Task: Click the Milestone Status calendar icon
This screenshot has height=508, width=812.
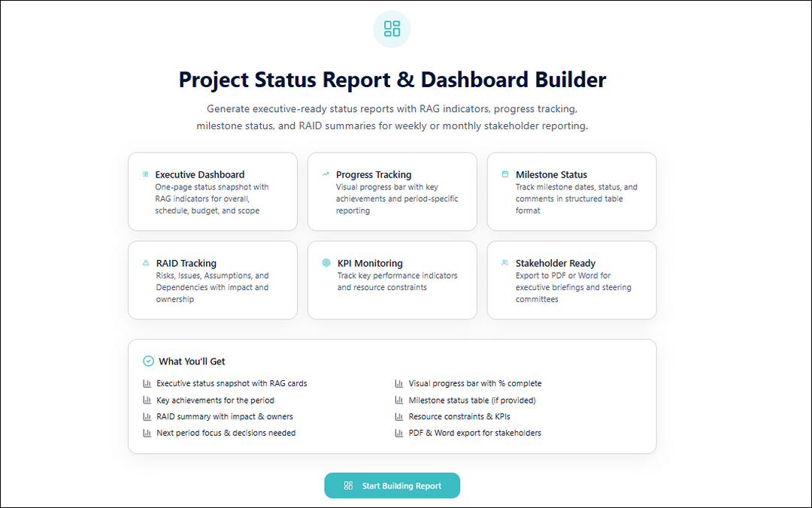Action: click(504, 174)
